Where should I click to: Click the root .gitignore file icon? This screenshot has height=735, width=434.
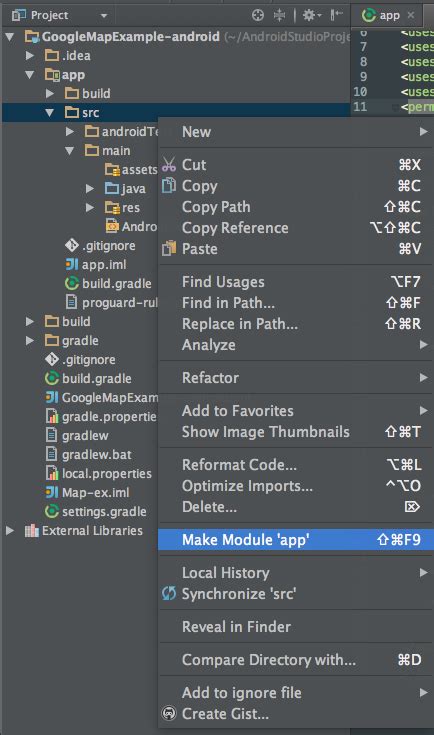click(52, 360)
